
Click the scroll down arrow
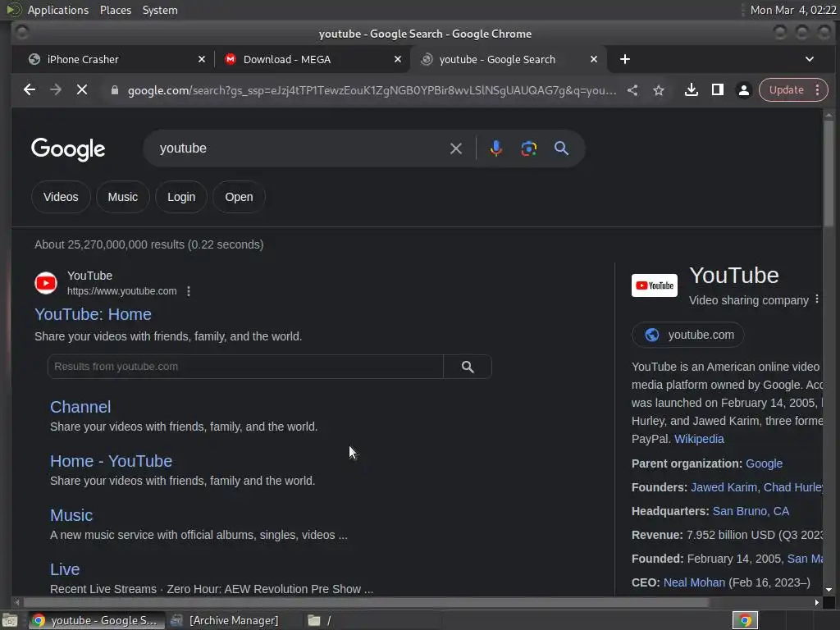coord(829,590)
